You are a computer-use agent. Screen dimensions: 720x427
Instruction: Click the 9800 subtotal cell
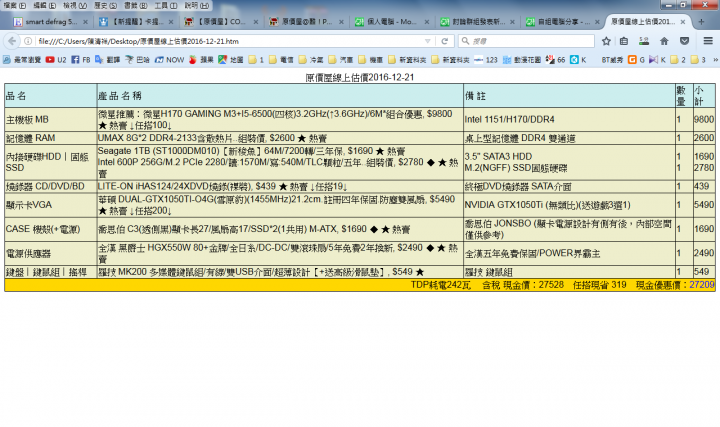(x=704, y=119)
